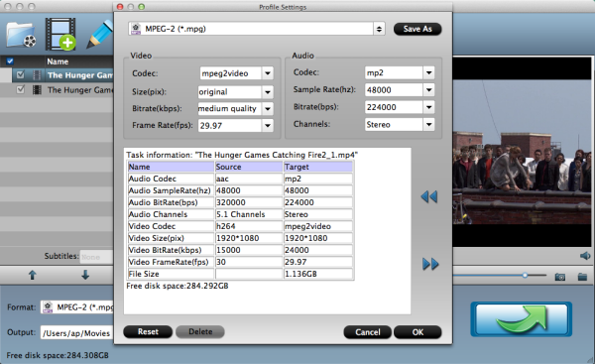Click source Video BitRate value 15000

[228, 250]
